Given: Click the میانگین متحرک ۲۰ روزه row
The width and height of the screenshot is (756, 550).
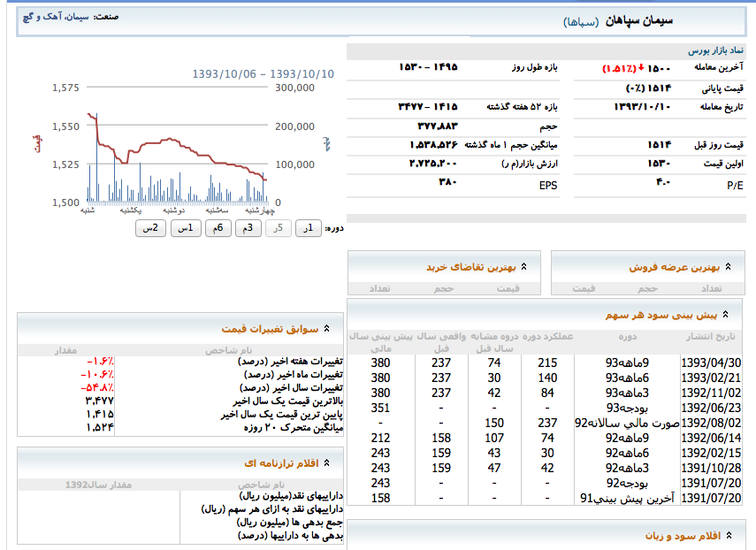Looking at the screenshot, I should tap(180, 428).
